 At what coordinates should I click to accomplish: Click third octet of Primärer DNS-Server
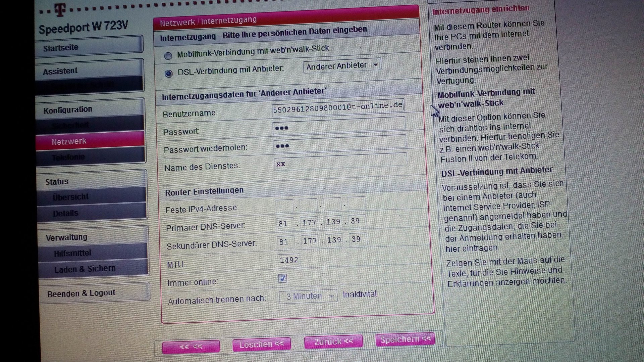[x=333, y=222]
